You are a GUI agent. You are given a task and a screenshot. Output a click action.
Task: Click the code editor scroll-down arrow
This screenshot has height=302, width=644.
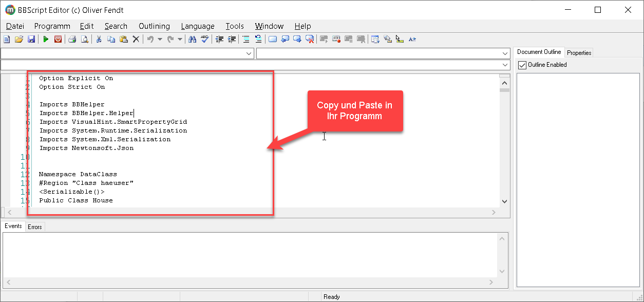[x=504, y=201]
